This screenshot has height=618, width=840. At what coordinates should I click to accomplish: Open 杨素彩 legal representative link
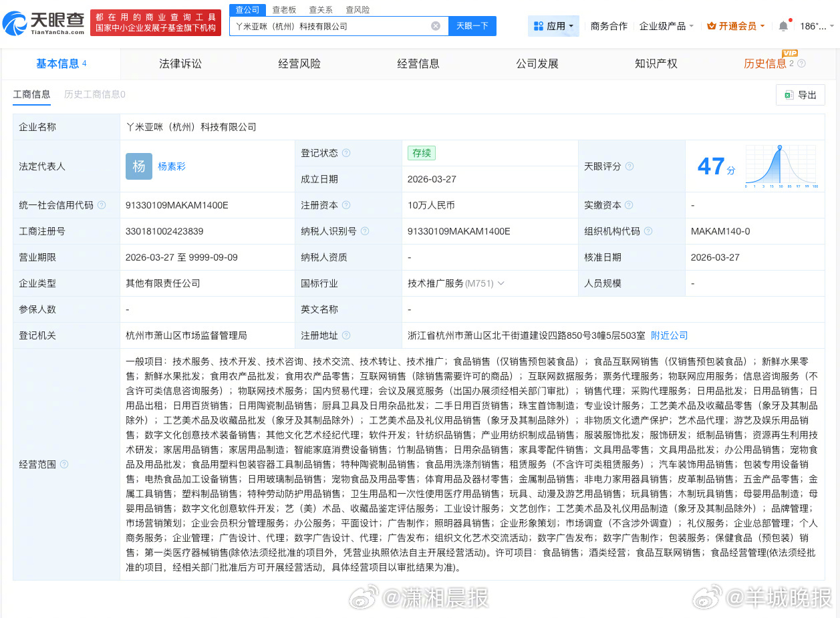coord(172,166)
